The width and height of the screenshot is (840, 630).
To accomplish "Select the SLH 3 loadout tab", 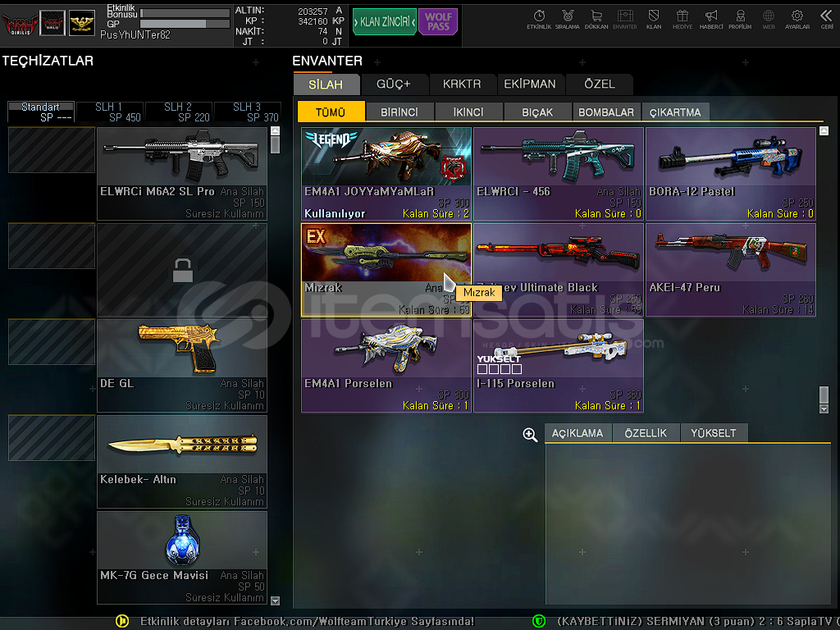I will click(x=248, y=112).
